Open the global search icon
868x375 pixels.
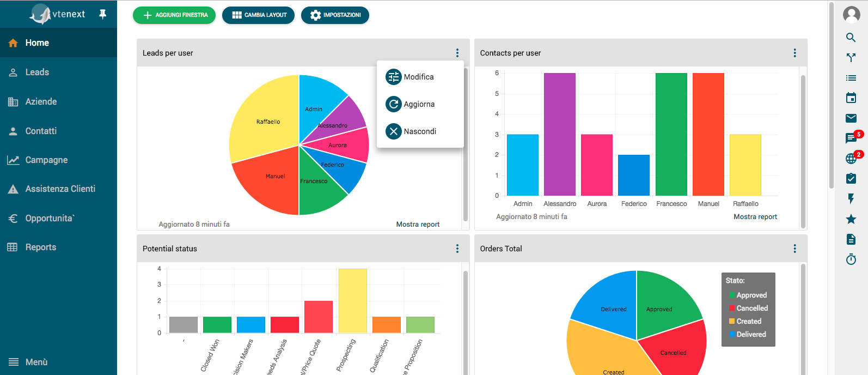pos(851,38)
